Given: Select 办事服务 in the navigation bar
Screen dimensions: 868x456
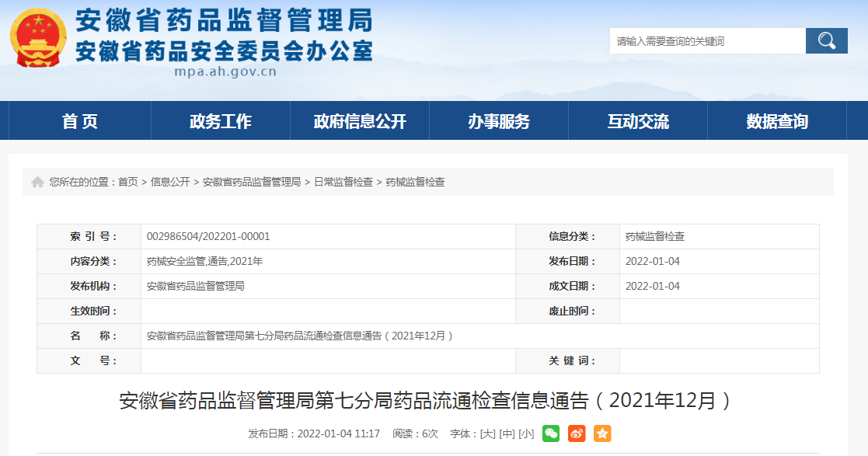Looking at the screenshot, I should 499,121.
